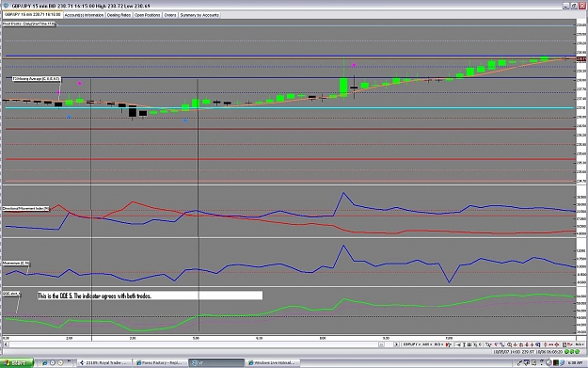The image size is (588, 368).
Task: Open Forex Factory taskbar window
Action: (160, 362)
